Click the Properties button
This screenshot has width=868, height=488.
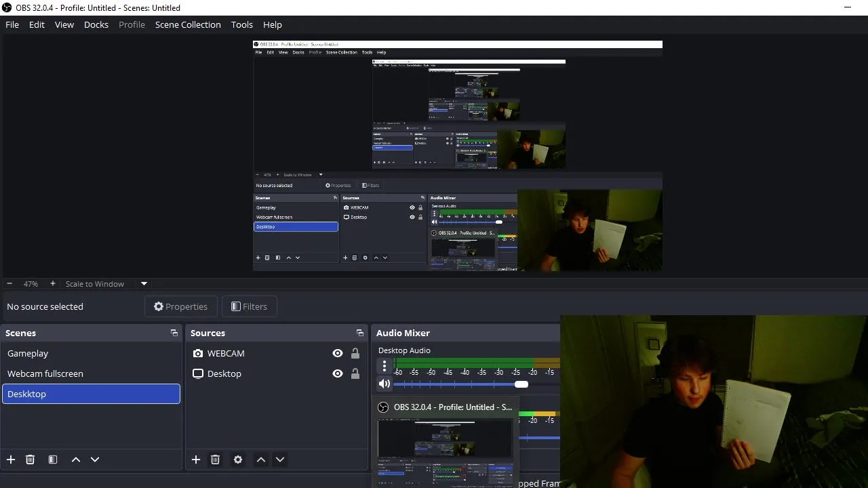(x=180, y=306)
